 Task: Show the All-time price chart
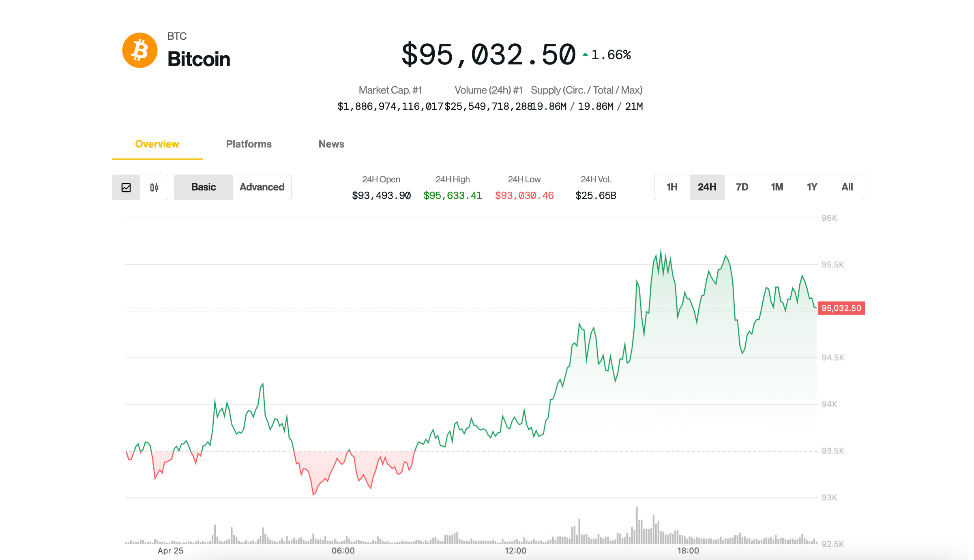click(x=847, y=187)
